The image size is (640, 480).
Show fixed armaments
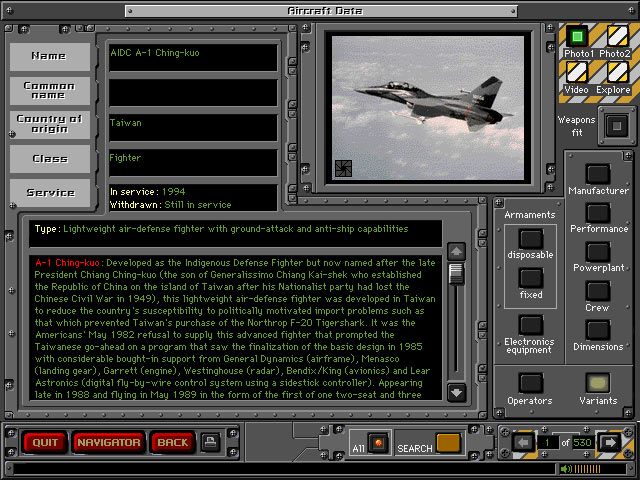(x=531, y=278)
